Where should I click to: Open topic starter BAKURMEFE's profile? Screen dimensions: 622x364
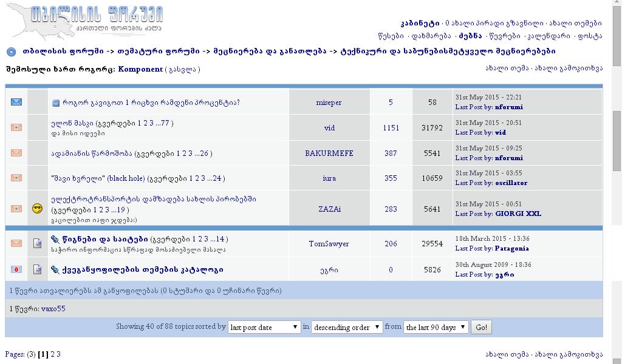tap(329, 153)
